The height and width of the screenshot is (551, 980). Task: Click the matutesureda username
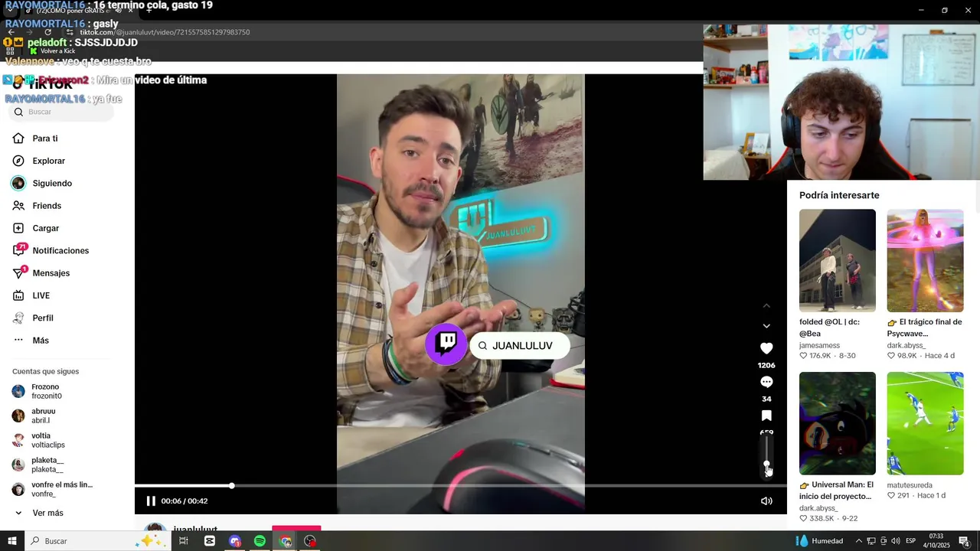coord(910,485)
